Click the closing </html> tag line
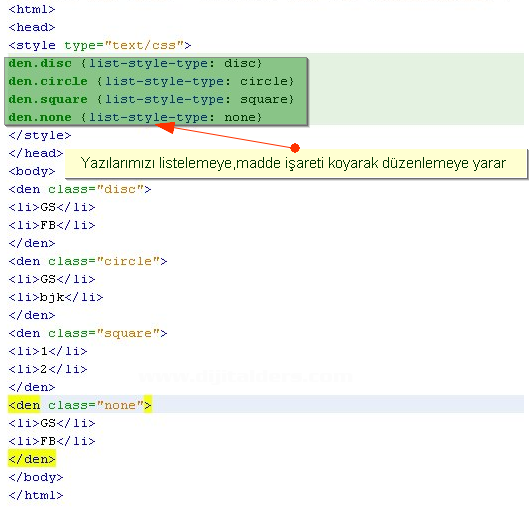529x510 pixels. pyautogui.click(x=36, y=495)
